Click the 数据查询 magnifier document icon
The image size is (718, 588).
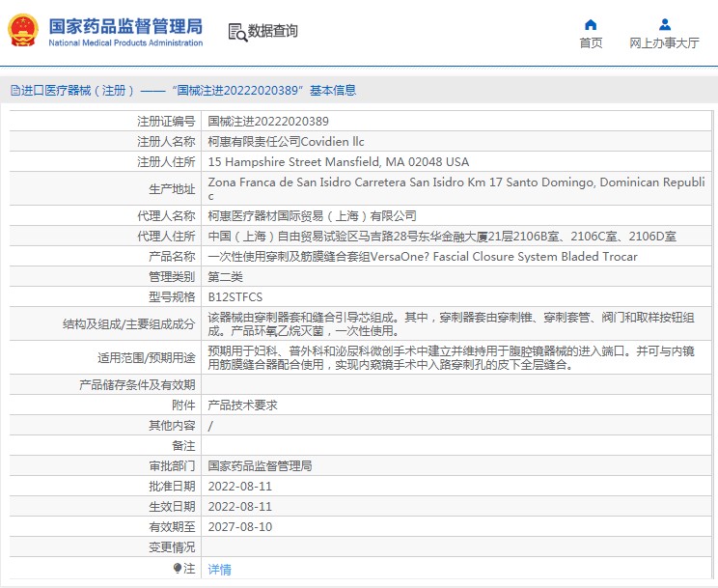coord(236,32)
